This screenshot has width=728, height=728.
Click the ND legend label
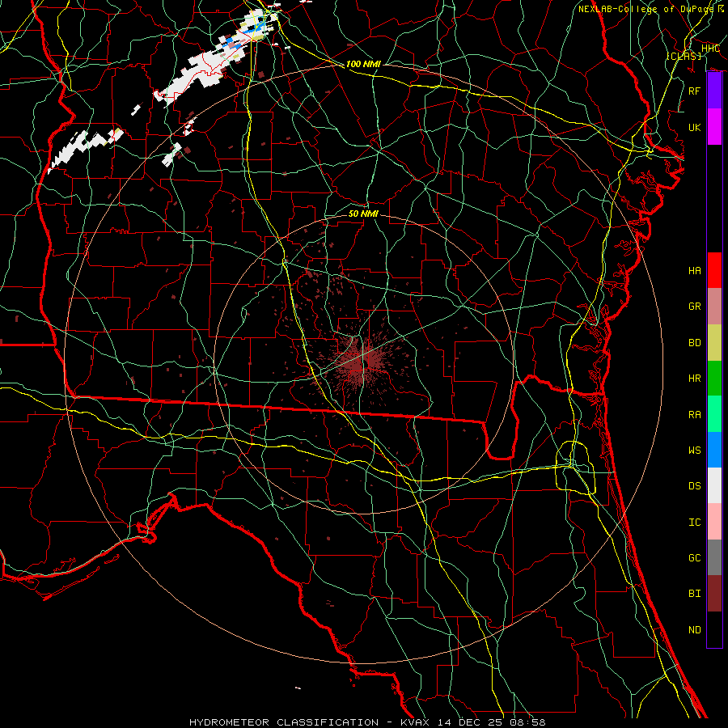tap(694, 629)
